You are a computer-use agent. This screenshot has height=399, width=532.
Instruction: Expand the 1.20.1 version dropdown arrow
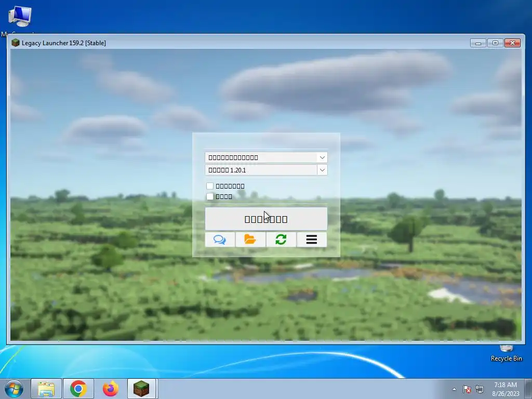[x=322, y=170]
